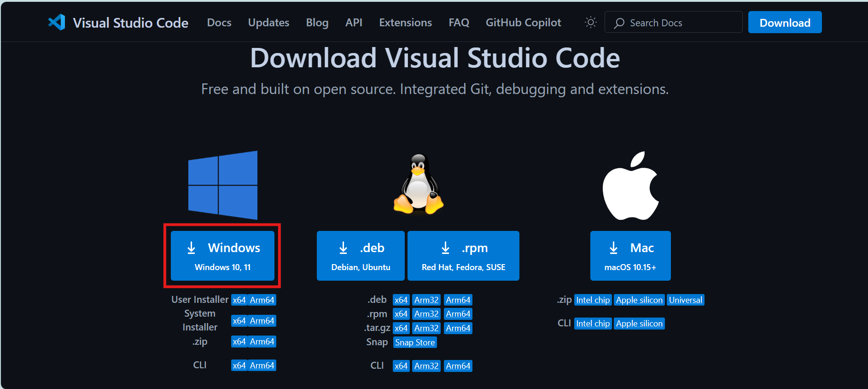This screenshot has height=389, width=868.
Task: Open the Docs menu item
Action: 219,23
